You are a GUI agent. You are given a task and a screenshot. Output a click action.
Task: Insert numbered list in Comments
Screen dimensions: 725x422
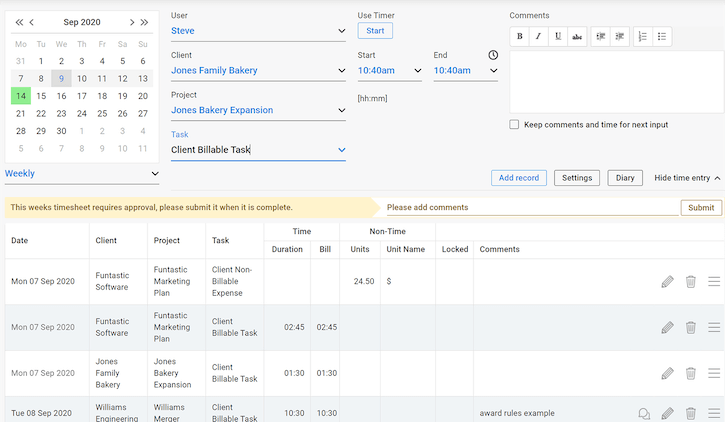click(x=643, y=37)
